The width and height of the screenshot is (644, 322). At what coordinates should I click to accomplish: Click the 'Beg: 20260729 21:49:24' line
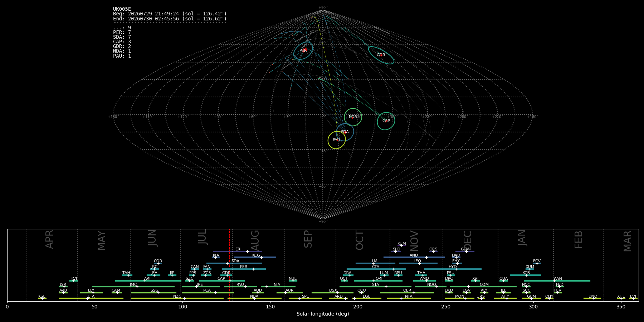pyautogui.click(x=170, y=14)
